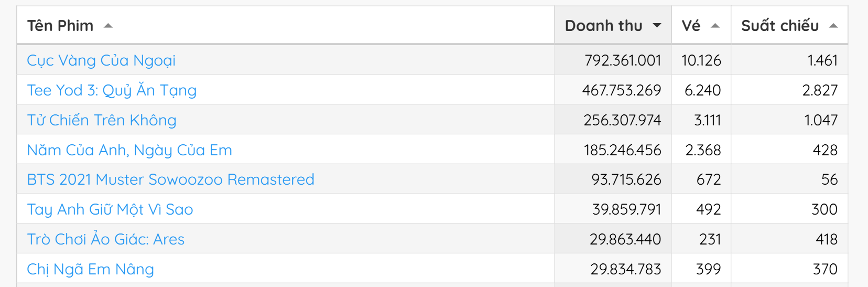The height and width of the screenshot is (287, 868).
Task: Click the sort arrow next to Vé
Action: click(715, 26)
